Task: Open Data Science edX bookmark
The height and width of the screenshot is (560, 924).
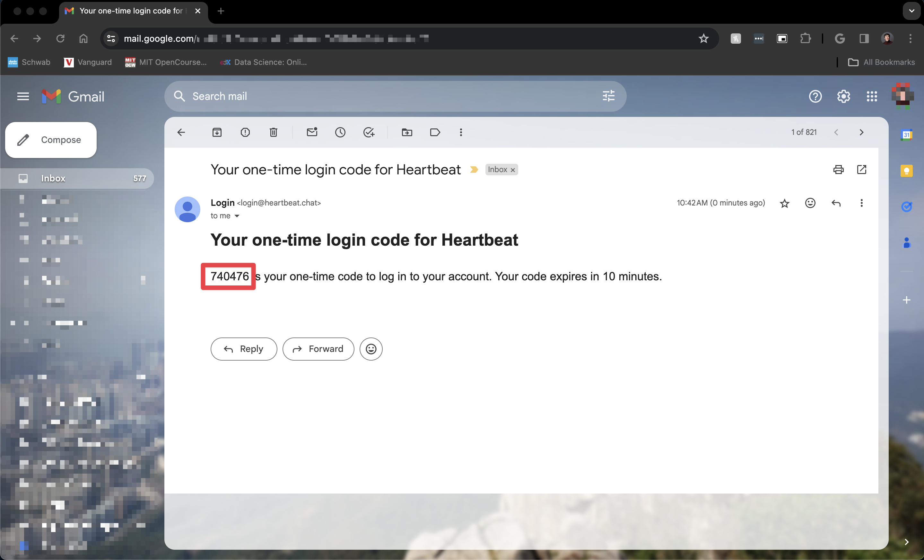Action: point(263,62)
